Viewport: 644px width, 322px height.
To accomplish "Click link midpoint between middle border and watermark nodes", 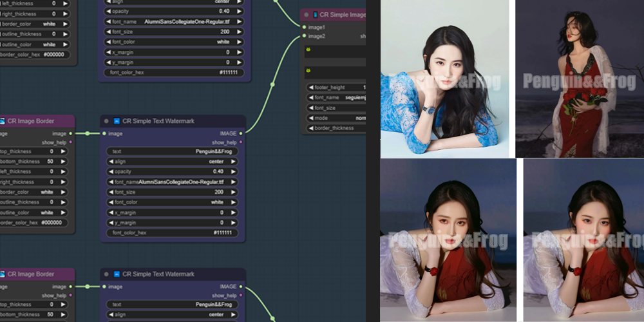I will tap(88, 133).
